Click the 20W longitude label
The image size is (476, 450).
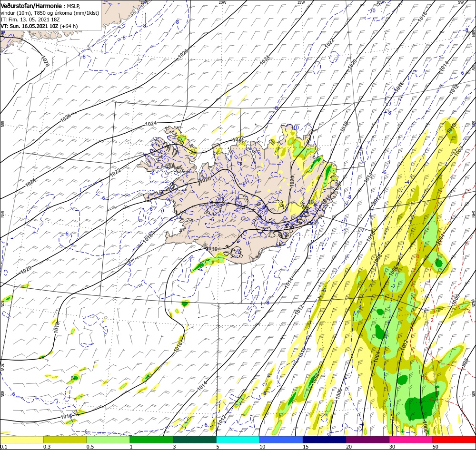[x=222, y=2]
